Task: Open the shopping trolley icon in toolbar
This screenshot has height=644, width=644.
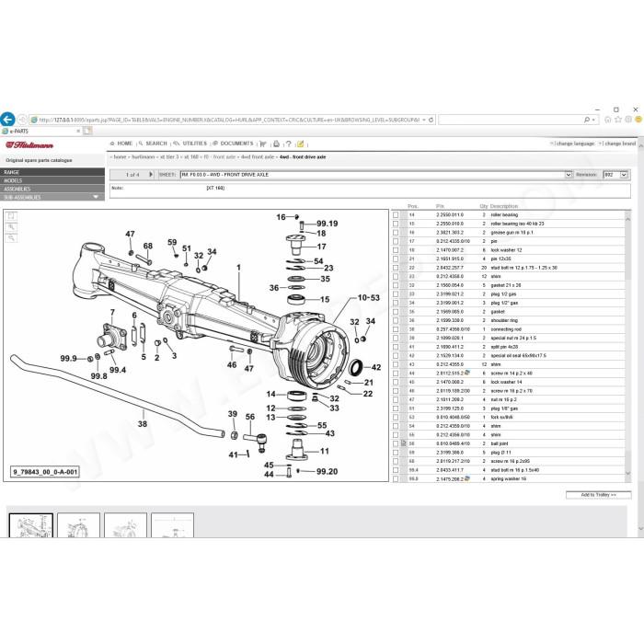Action: tap(263, 144)
